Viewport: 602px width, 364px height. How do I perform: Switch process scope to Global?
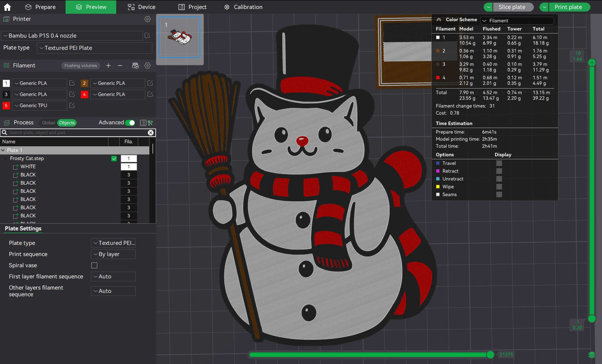click(48, 123)
